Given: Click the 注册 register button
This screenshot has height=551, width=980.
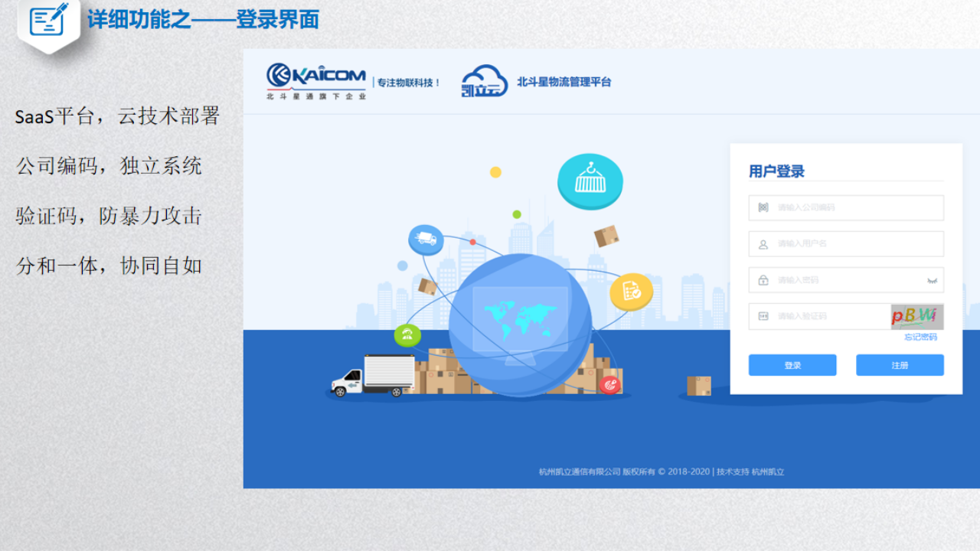Looking at the screenshot, I should (900, 365).
